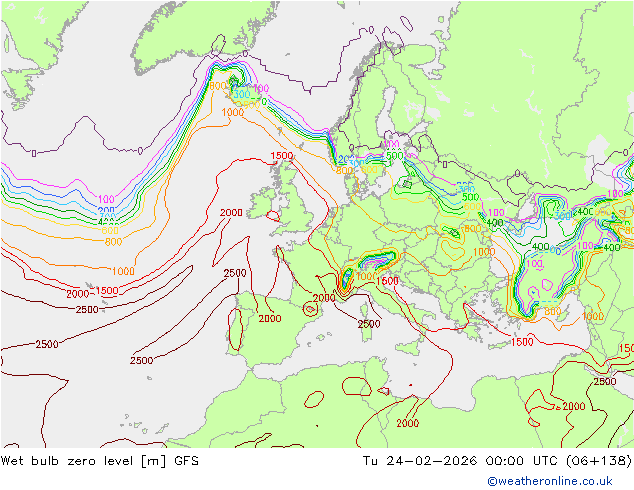Select the 'Wet bulb zero level [m] GFS' title
Image resolution: width=634 pixels, height=490 pixels.
click(99, 460)
